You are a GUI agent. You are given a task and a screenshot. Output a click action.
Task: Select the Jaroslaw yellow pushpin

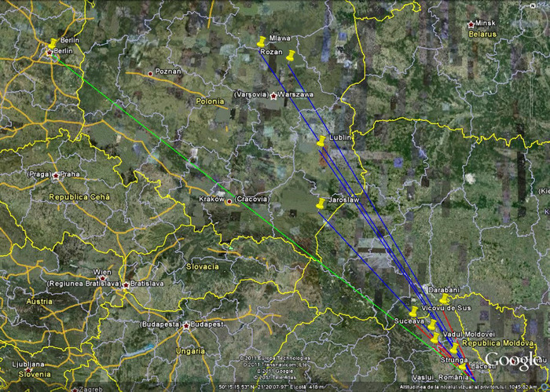click(x=321, y=203)
